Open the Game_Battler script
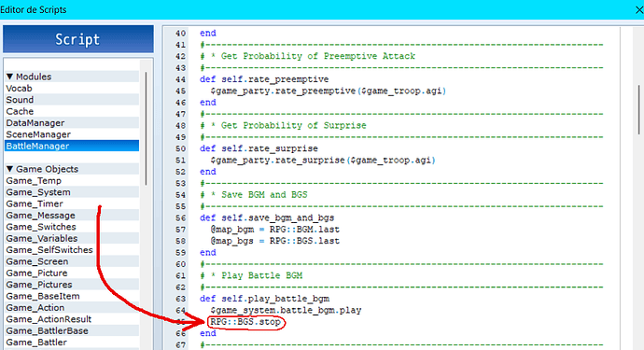 72,343
